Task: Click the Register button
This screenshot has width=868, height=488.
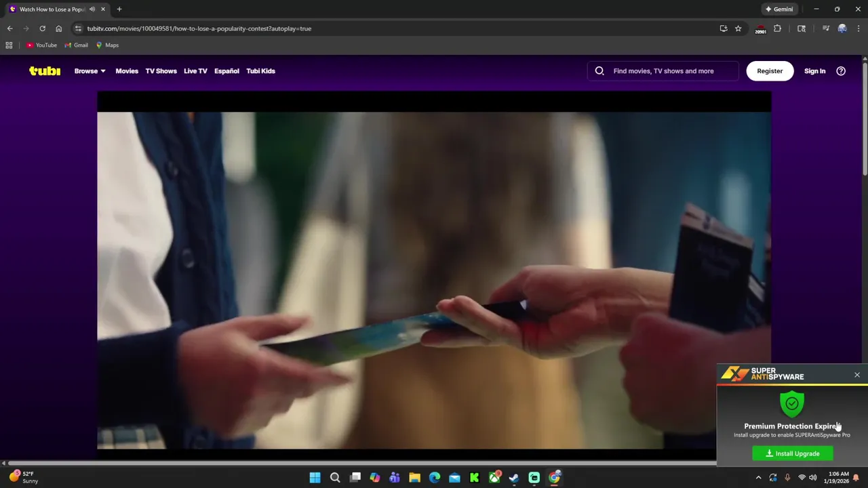Action: [770, 70]
